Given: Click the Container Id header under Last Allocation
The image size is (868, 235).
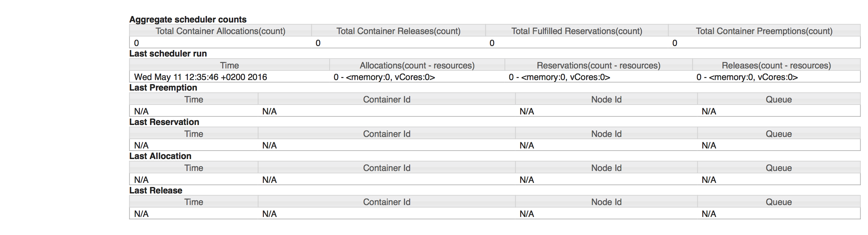Looking at the screenshot, I should pyautogui.click(x=387, y=168).
